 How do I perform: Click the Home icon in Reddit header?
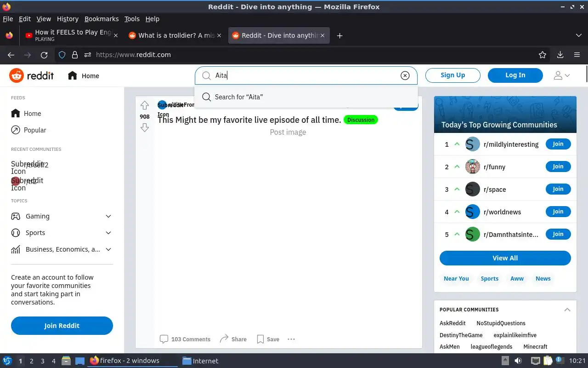72,75
